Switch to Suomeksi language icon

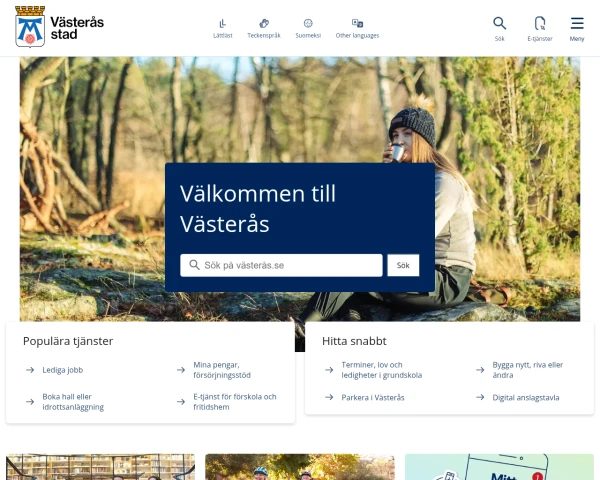tap(308, 24)
